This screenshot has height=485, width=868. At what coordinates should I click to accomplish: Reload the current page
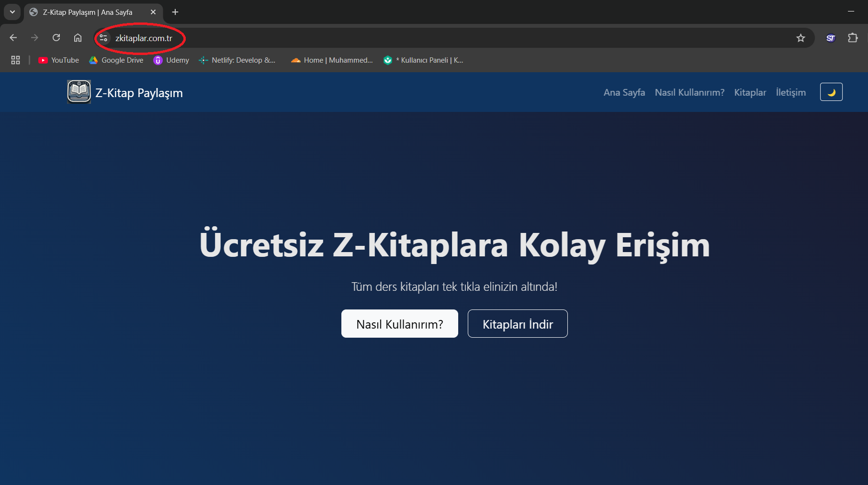56,38
